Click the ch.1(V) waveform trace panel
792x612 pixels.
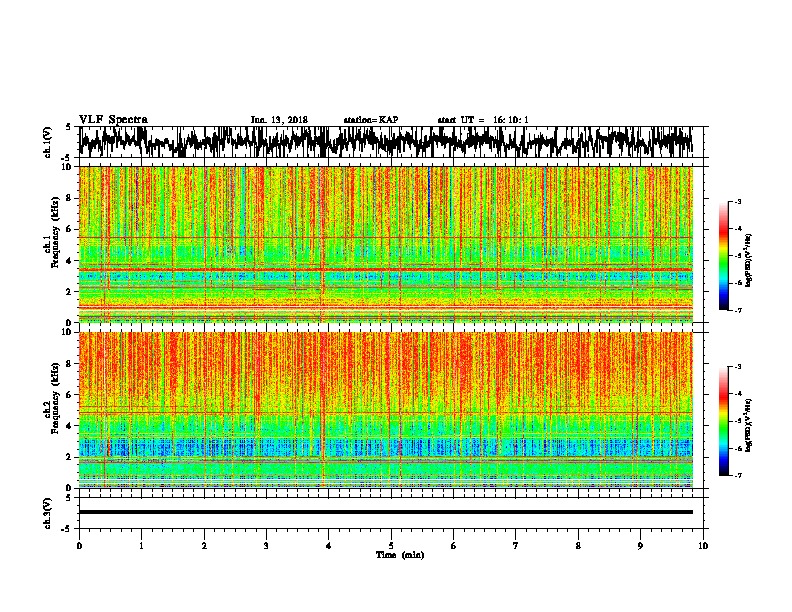(x=391, y=142)
